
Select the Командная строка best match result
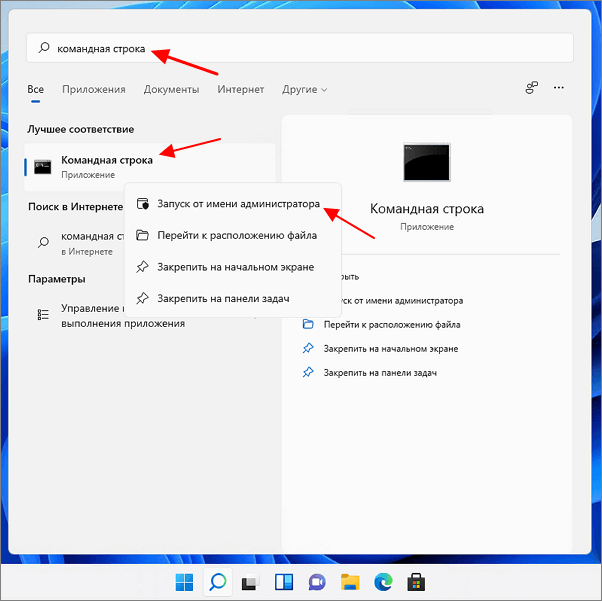pos(150,167)
